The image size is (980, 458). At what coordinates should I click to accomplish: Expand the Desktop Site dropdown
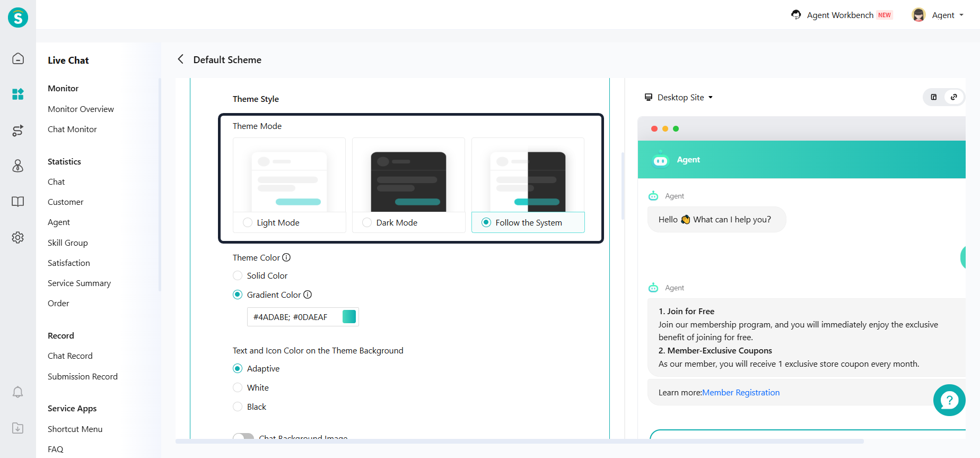(679, 97)
